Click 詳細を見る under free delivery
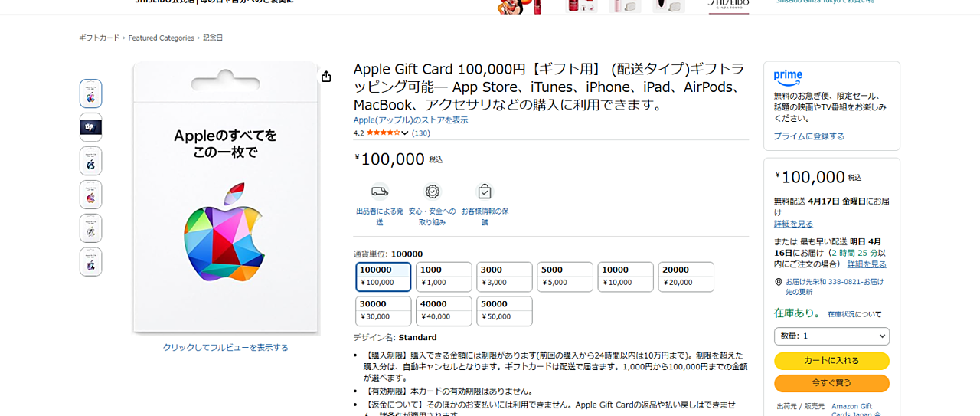 pos(793,224)
